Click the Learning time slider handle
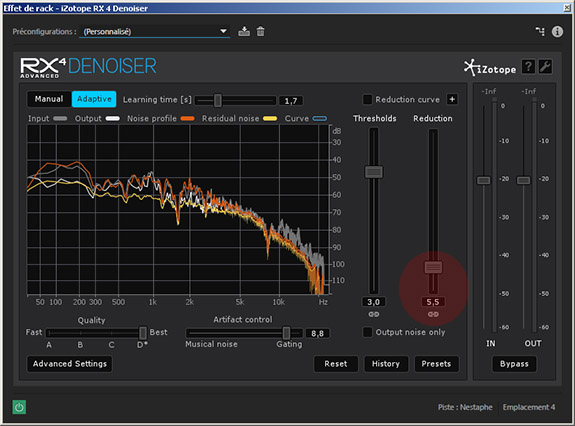This screenshot has height=426, width=575. [218, 100]
